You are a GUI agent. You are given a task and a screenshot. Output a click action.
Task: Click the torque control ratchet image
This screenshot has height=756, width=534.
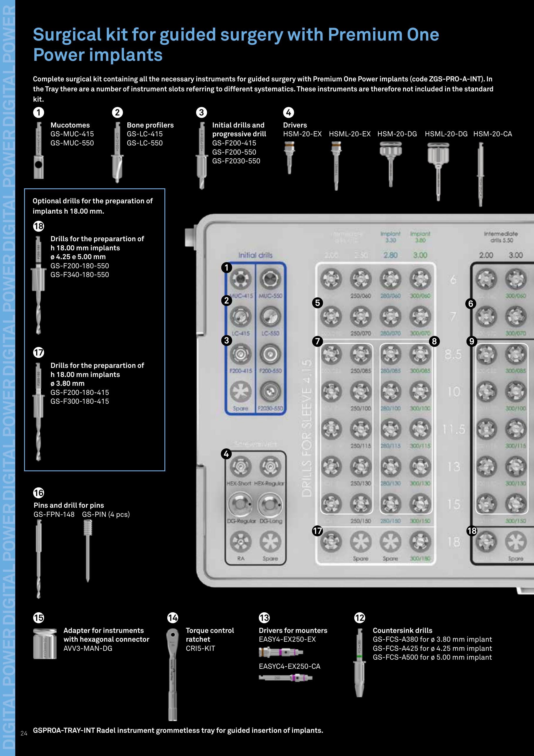pyautogui.click(x=172, y=674)
